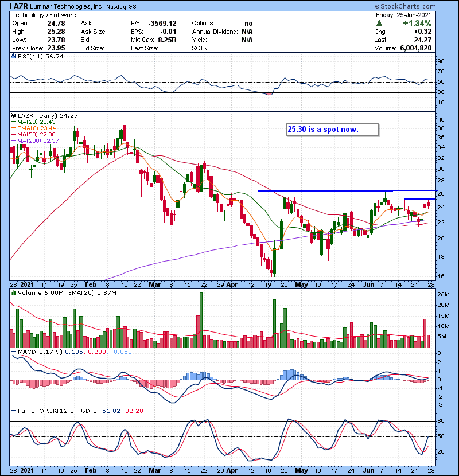This screenshot has height=476, width=459.
Task: Click the 40 price axis label
Action: point(441,119)
